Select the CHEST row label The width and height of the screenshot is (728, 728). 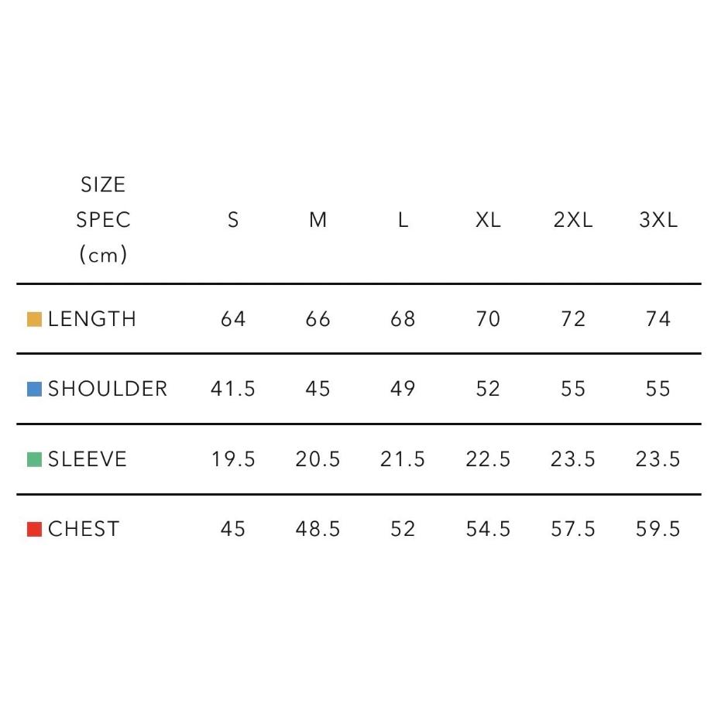pyautogui.click(x=84, y=529)
